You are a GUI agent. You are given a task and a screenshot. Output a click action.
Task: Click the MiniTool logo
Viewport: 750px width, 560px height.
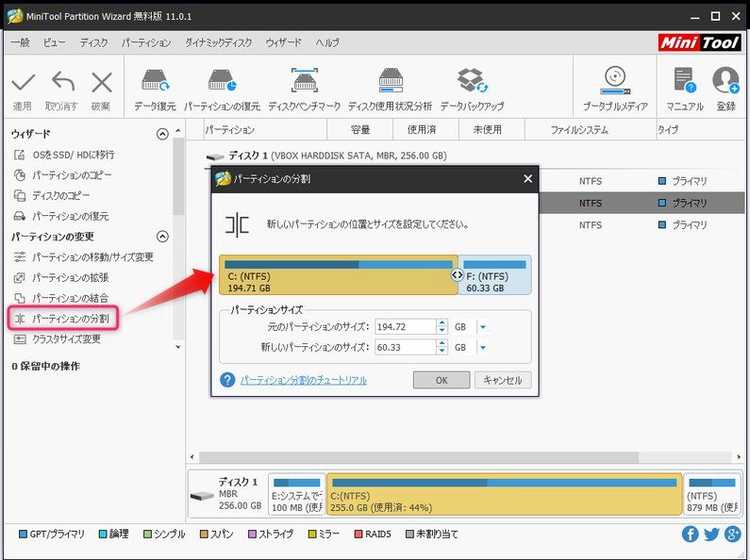click(x=699, y=42)
